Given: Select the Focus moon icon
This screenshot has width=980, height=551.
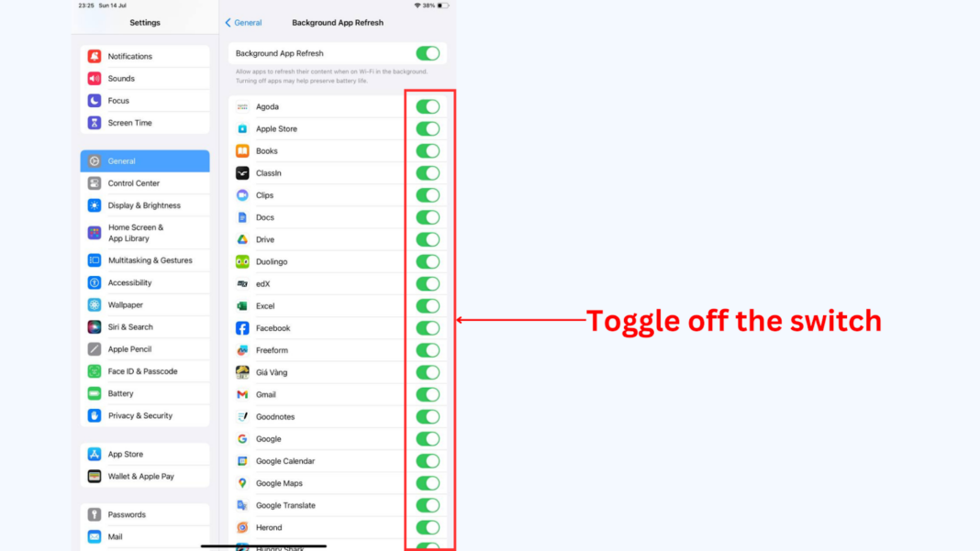Looking at the screenshot, I should point(95,101).
